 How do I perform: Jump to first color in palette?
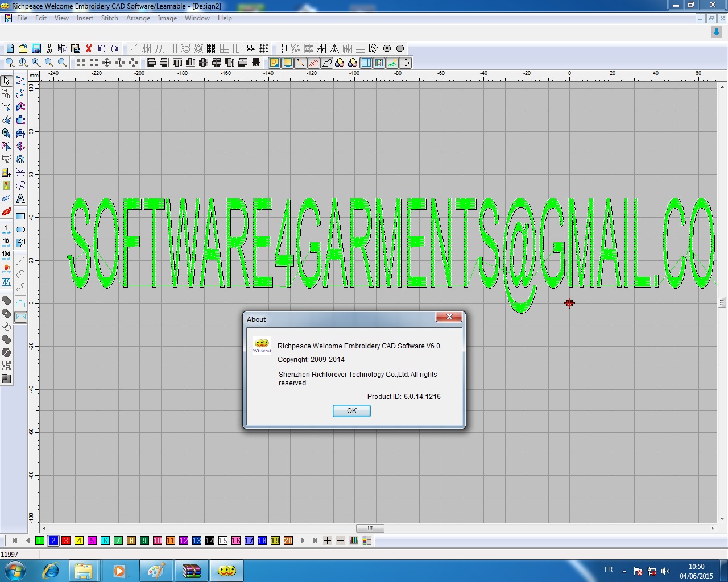15,541
